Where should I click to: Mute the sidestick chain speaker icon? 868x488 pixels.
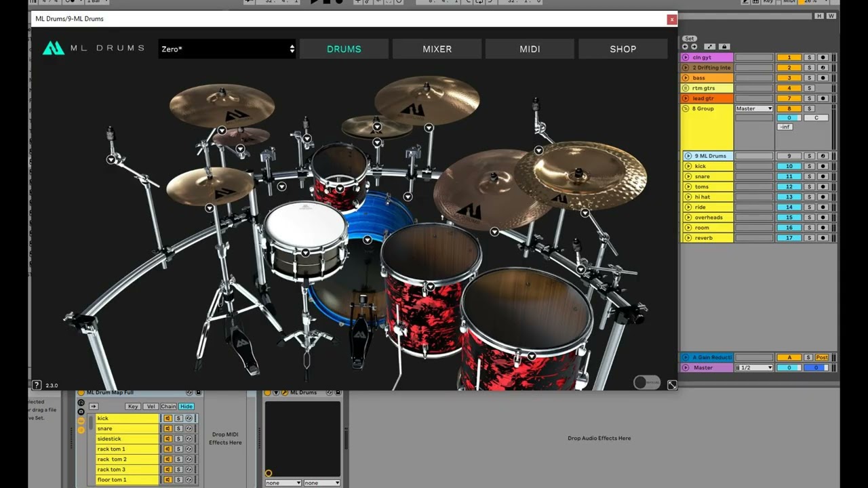pos(168,439)
